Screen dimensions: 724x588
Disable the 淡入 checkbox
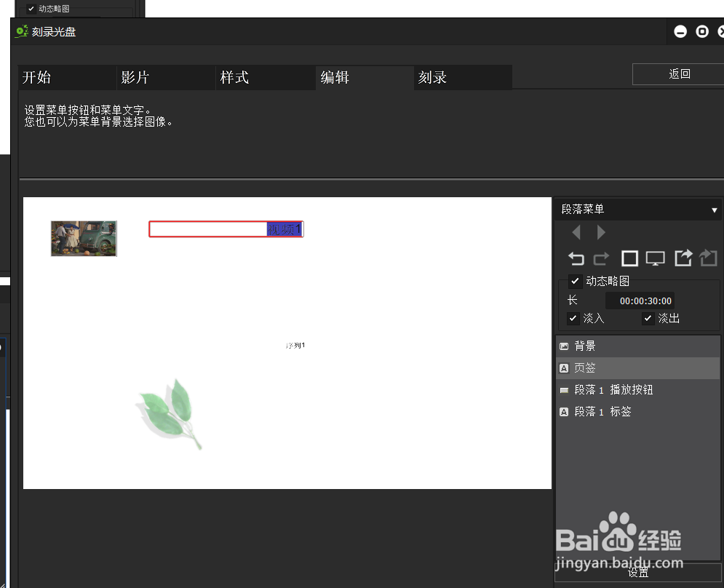point(573,318)
